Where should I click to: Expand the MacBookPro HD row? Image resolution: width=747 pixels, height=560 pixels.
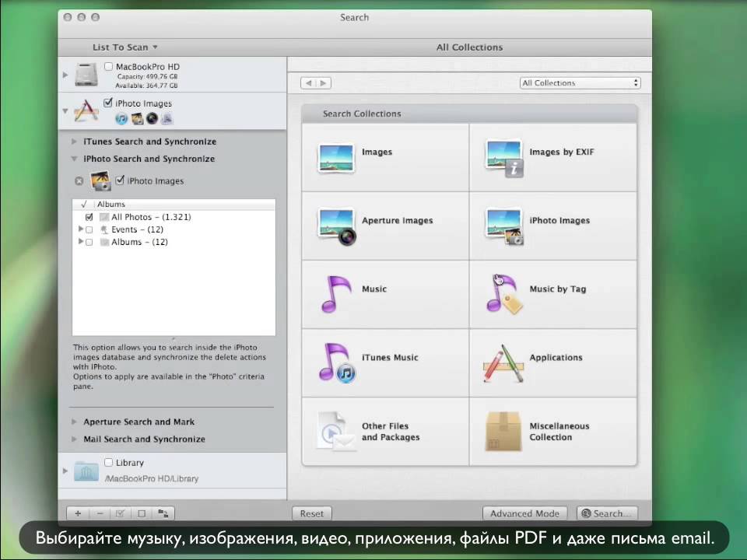pyautogui.click(x=65, y=75)
